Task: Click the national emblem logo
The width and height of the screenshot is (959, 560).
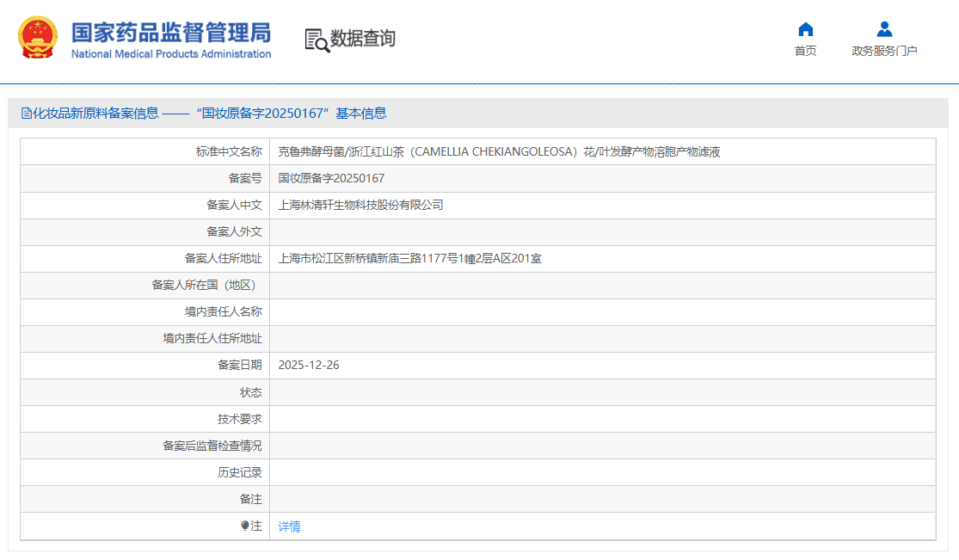Action: 35,38
